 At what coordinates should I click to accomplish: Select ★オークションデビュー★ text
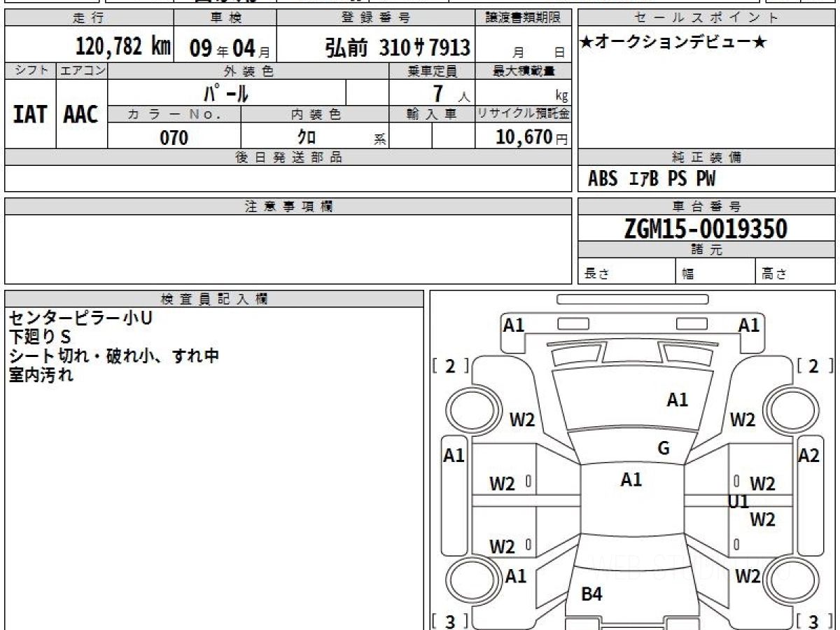pos(673,43)
